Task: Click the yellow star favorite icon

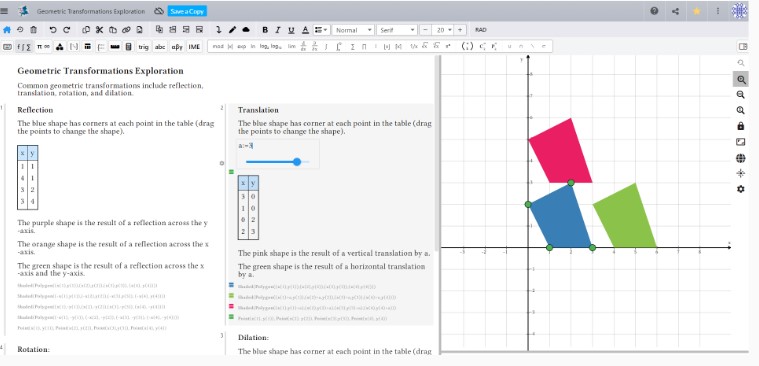Action: [697, 11]
